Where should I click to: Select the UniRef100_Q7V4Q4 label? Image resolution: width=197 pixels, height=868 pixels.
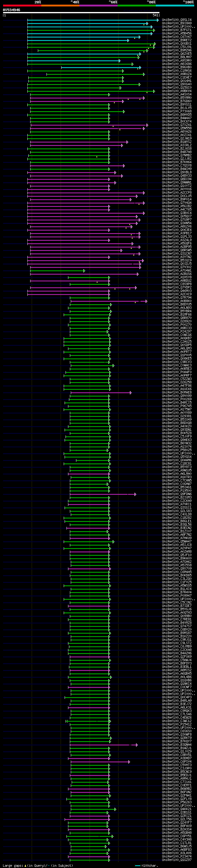(x=177, y=203)
